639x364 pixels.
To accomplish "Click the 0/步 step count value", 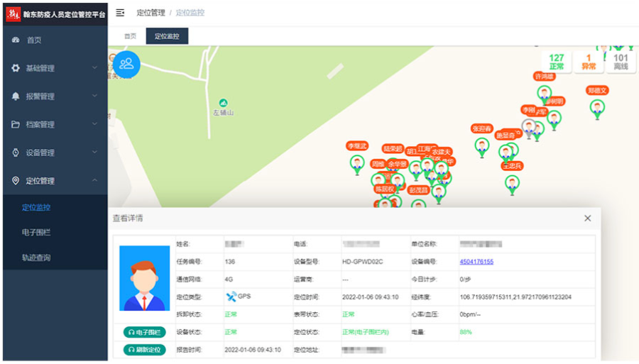I will pyautogui.click(x=465, y=280).
